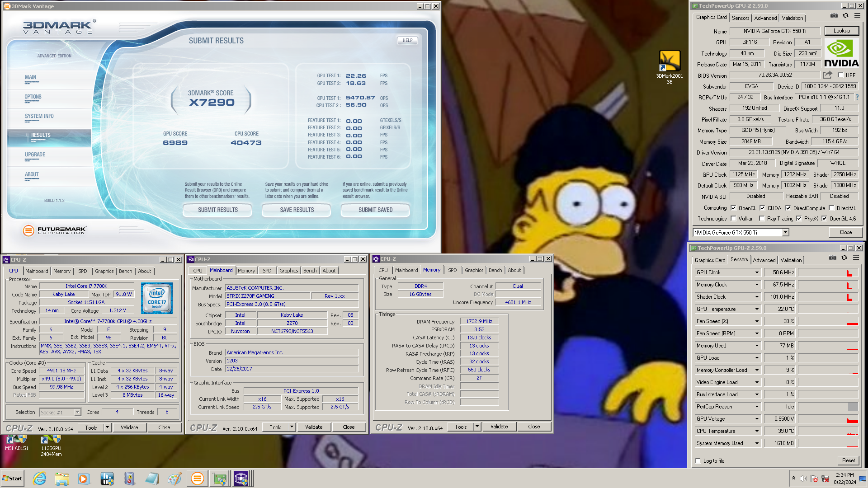
Task: Click the Windows Start button
Action: [12, 479]
